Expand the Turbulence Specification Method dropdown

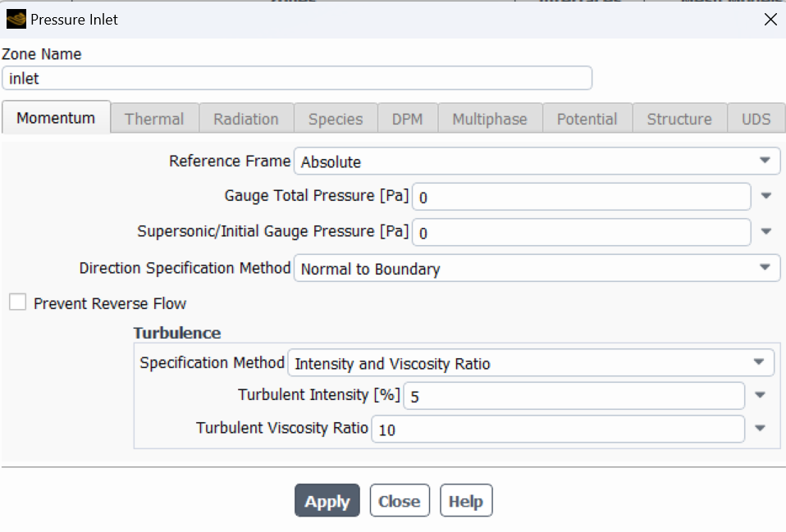click(x=531, y=362)
